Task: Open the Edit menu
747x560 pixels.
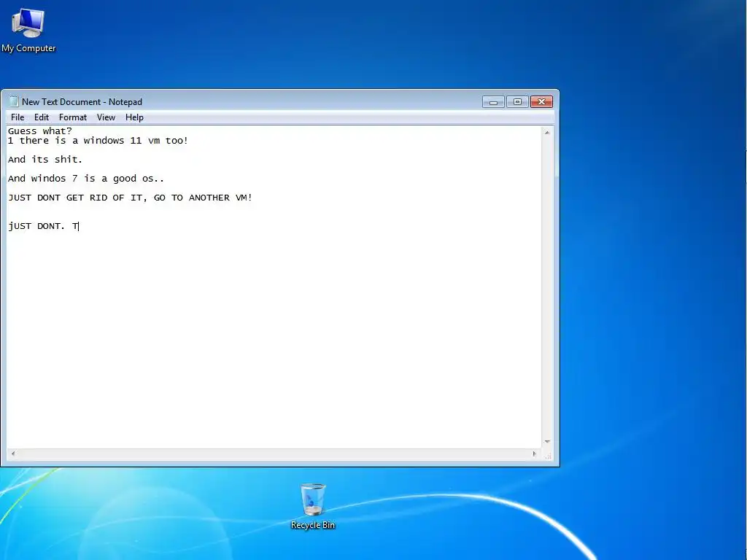Action: [42, 117]
